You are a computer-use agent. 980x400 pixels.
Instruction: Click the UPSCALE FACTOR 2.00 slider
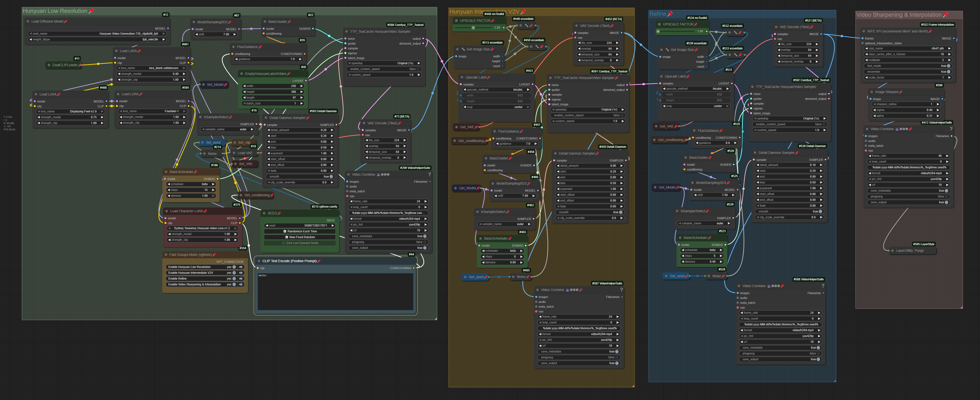[473, 27]
